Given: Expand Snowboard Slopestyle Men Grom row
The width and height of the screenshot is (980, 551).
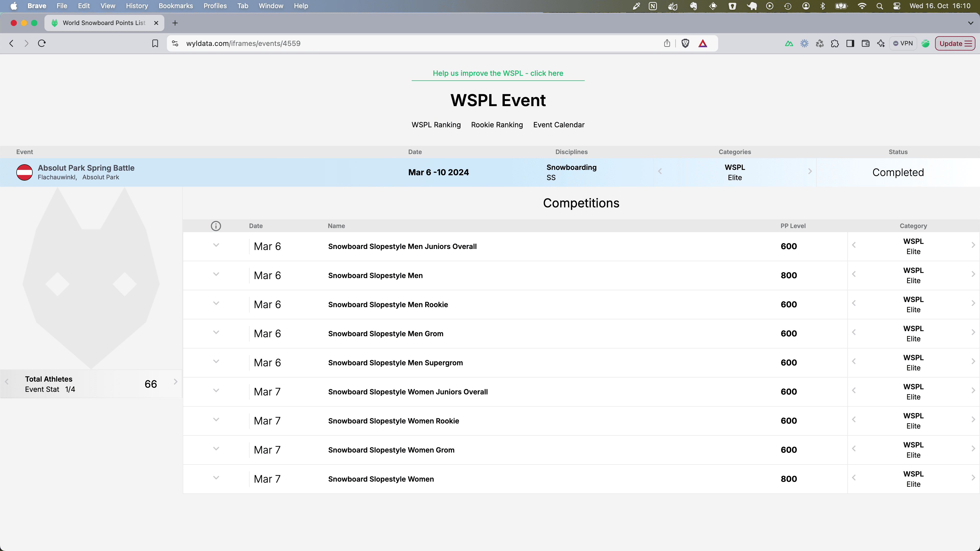Looking at the screenshot, I should (x=216, y=332).
